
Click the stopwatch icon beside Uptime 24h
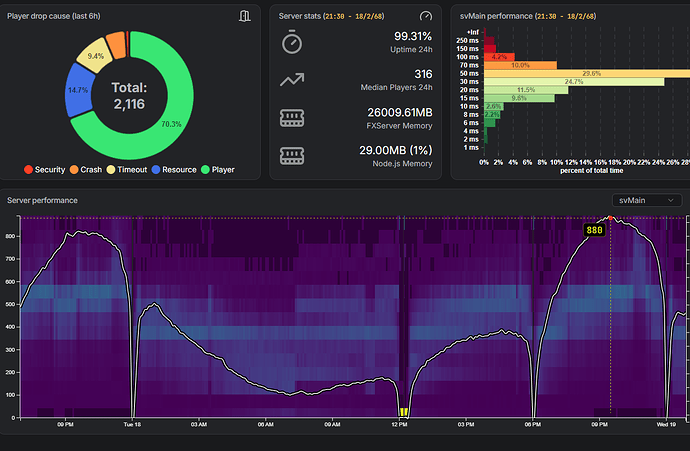[x=292, y=42]
